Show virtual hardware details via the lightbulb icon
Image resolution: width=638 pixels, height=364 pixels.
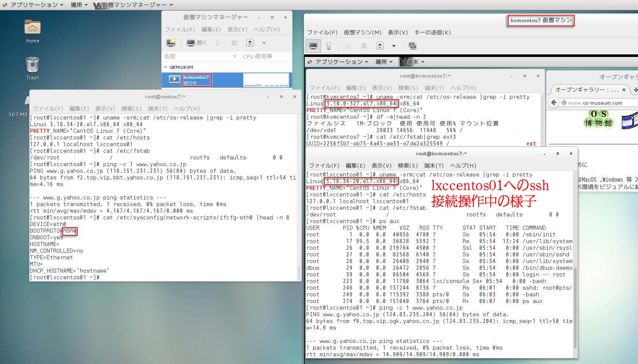click(x=328, y=46)
